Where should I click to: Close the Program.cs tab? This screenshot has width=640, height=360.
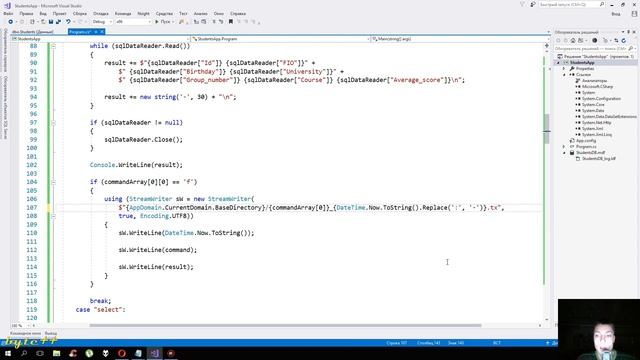point(102,32)
